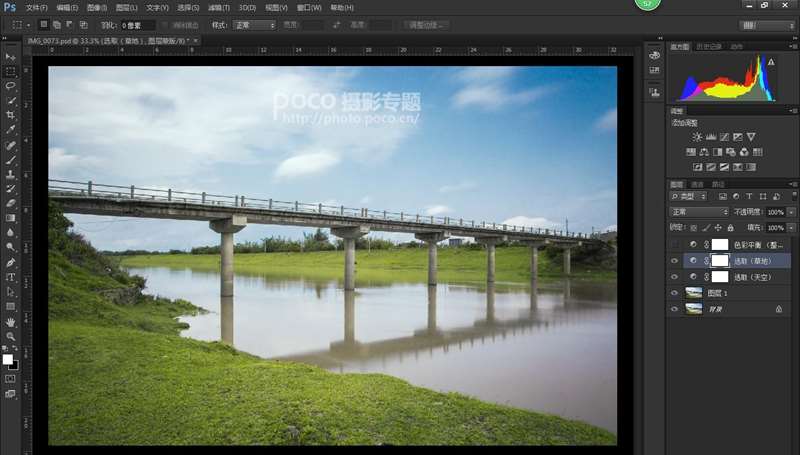Toggle visibility of the 图层 1 layer
800x455 pixels.
click(x=674, y=293)
